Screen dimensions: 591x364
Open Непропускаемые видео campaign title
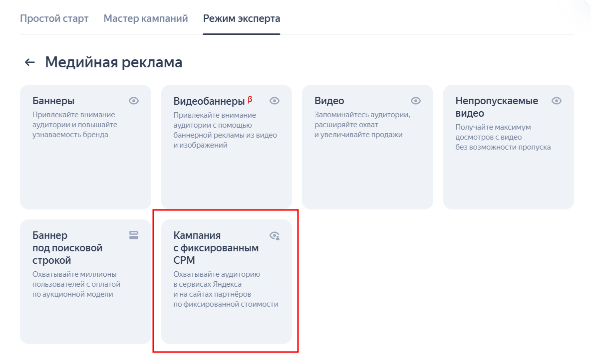(x=497, y=107)
